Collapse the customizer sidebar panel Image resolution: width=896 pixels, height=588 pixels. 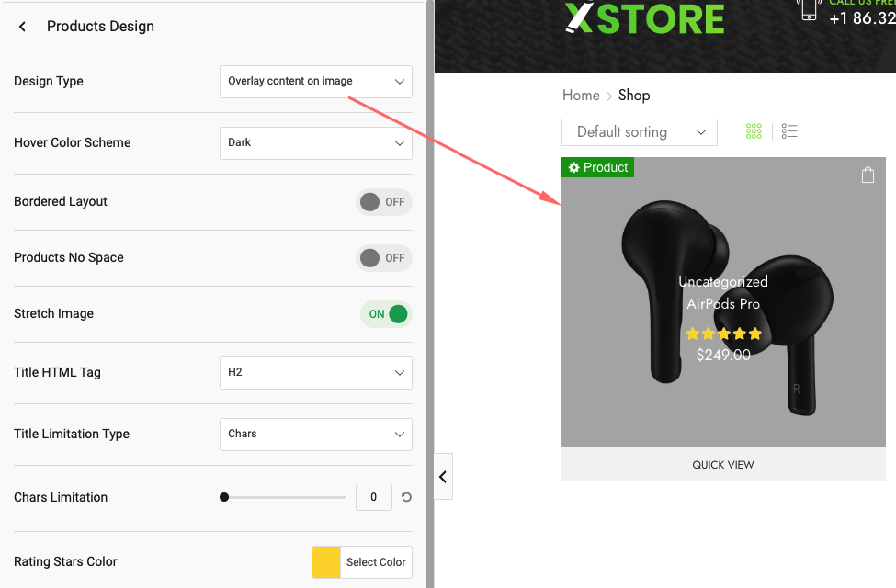coord(443,477)
